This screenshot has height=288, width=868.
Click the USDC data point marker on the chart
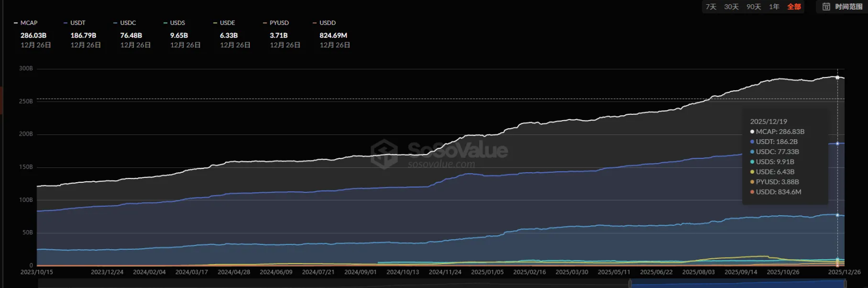click(838, 215)
